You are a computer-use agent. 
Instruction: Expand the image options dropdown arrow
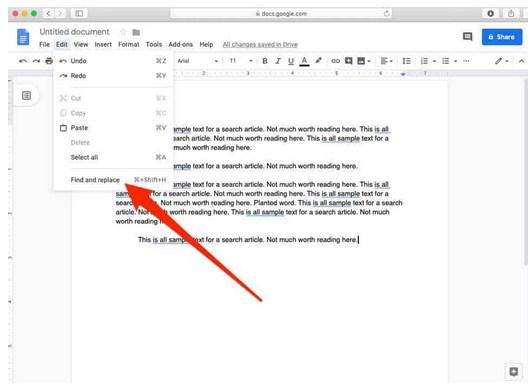(x=369, y=61)
